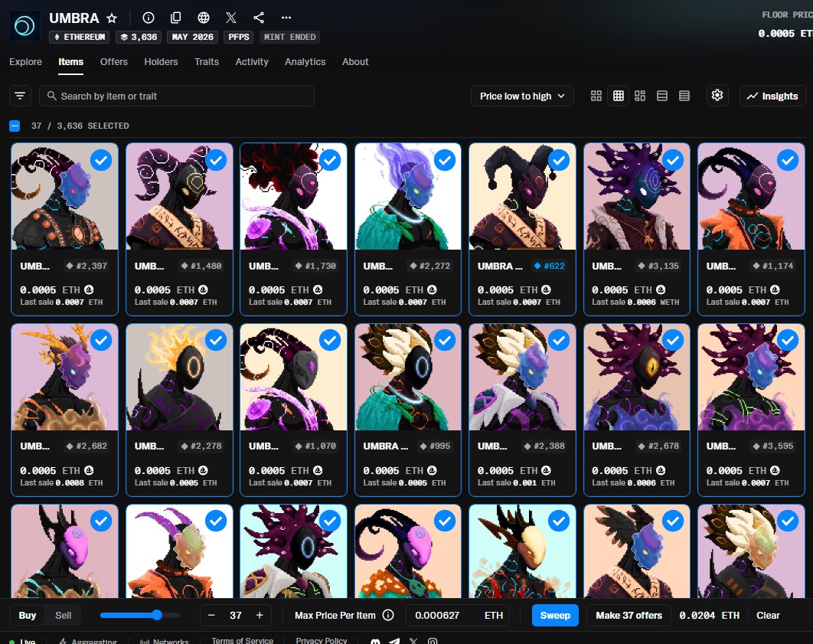Switch to the Holders tab
Viewport: 813px width, 644px height.
(x=161, y=62)
